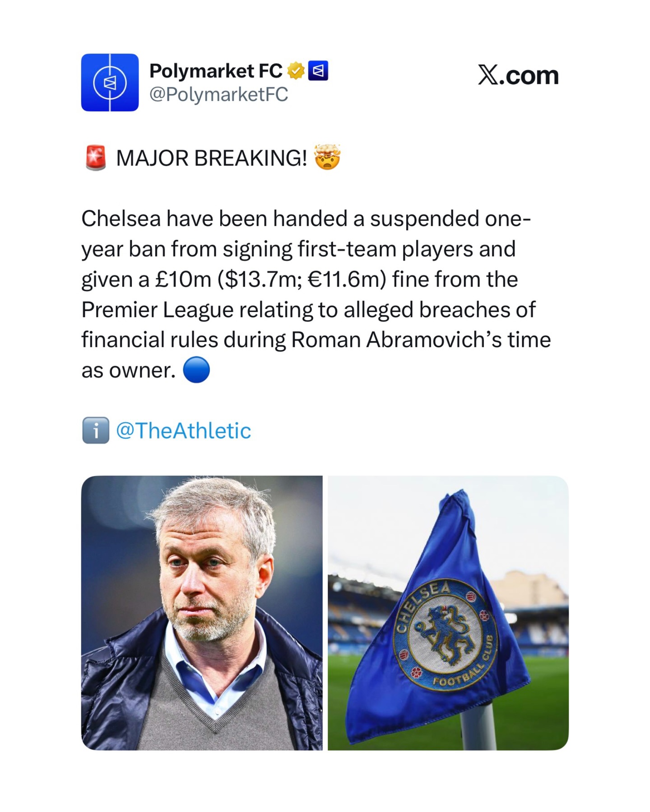Click the red siren emoji

coord(96,158)
